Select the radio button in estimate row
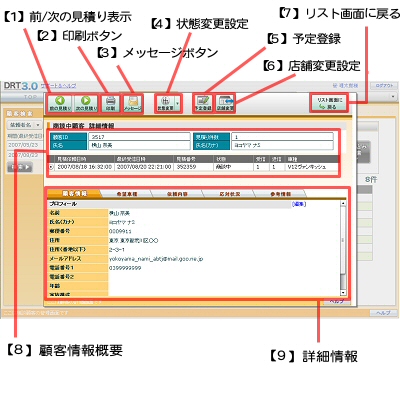Image resolution: width=400 pixels, height=400 pixels. click(x=51, y=167)
